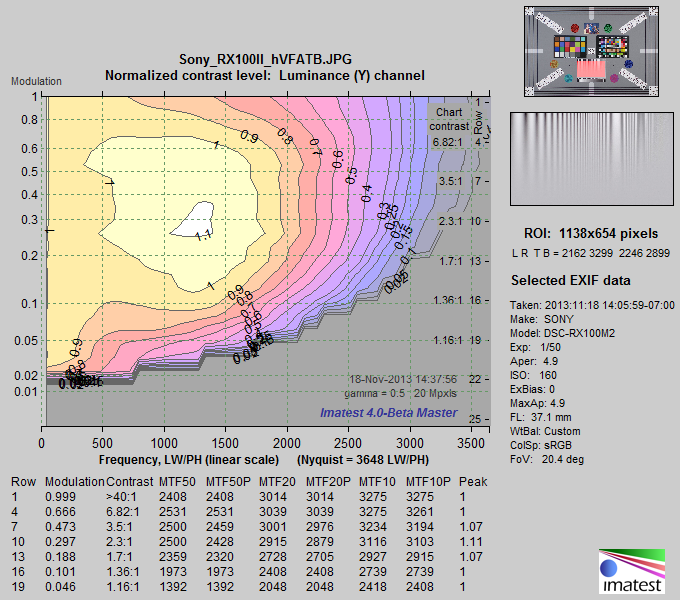Click the MTF10 value 3116 in row 10
Viewport: 680px width, 600px height.
click(373, 542)
